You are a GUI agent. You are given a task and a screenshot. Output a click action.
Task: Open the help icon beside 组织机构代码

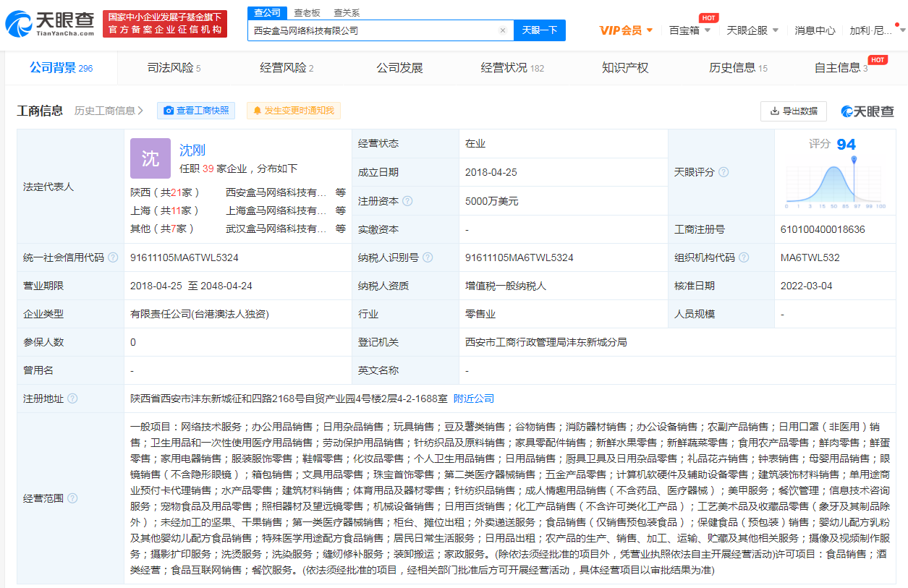point(744,257)
